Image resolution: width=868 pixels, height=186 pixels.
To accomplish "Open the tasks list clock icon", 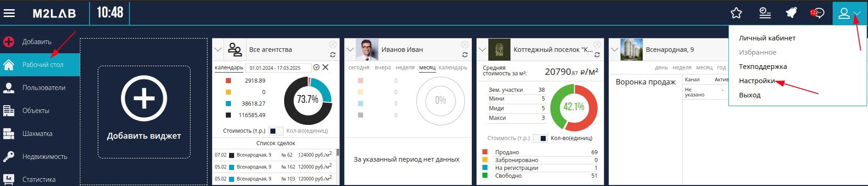I will point(765,13).
